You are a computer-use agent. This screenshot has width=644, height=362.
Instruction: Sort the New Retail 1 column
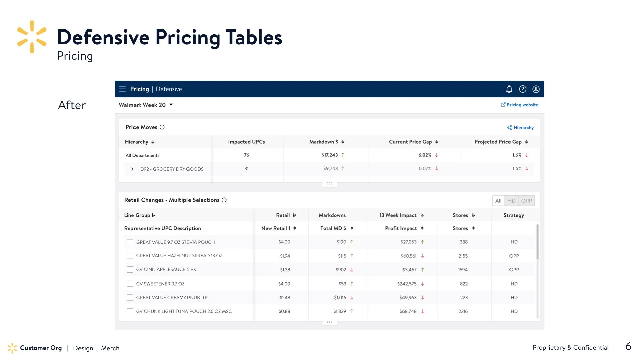[x=295, y=228]
